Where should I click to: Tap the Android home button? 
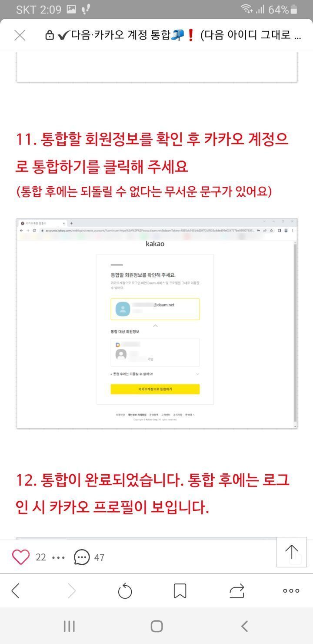coord(156,626)
